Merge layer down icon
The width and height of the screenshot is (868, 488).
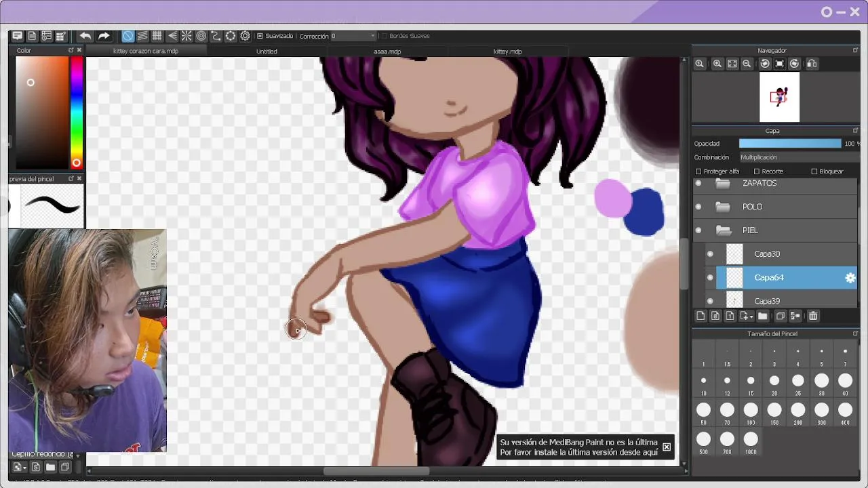click(795, 316)
